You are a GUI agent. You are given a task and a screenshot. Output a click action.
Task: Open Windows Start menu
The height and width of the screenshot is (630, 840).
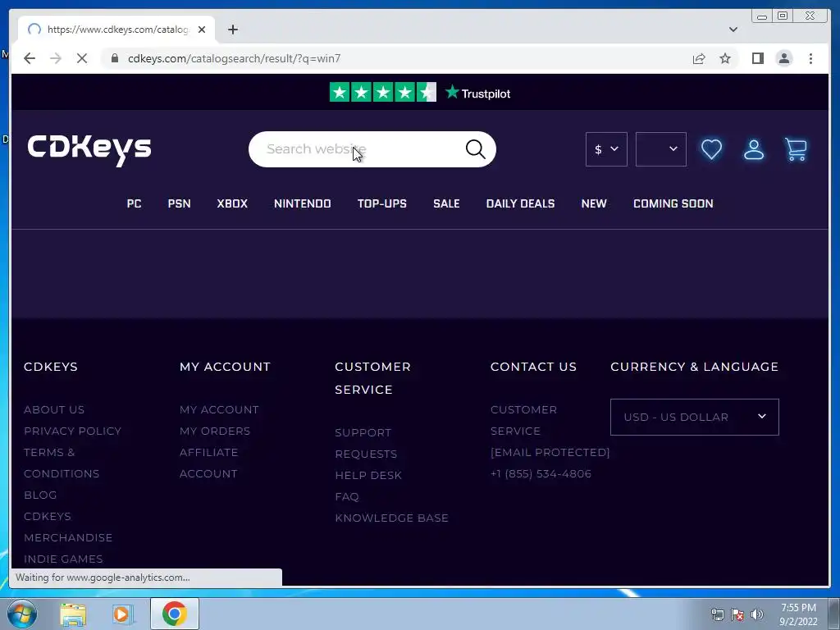(x=22, y=614)
